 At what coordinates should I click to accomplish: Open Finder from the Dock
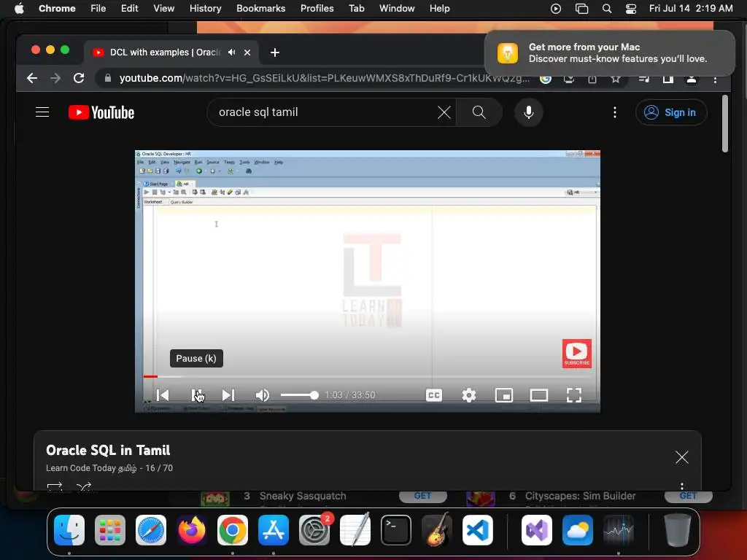point(69,530)
